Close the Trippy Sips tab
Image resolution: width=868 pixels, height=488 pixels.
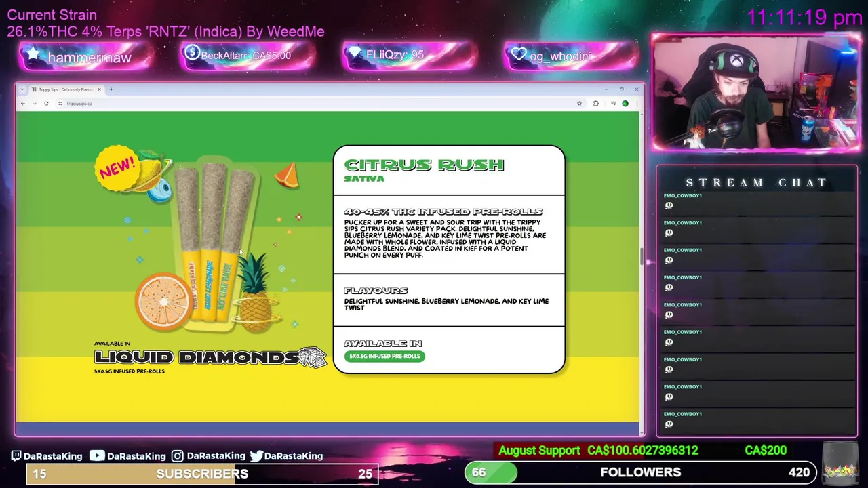click(99, 89)
